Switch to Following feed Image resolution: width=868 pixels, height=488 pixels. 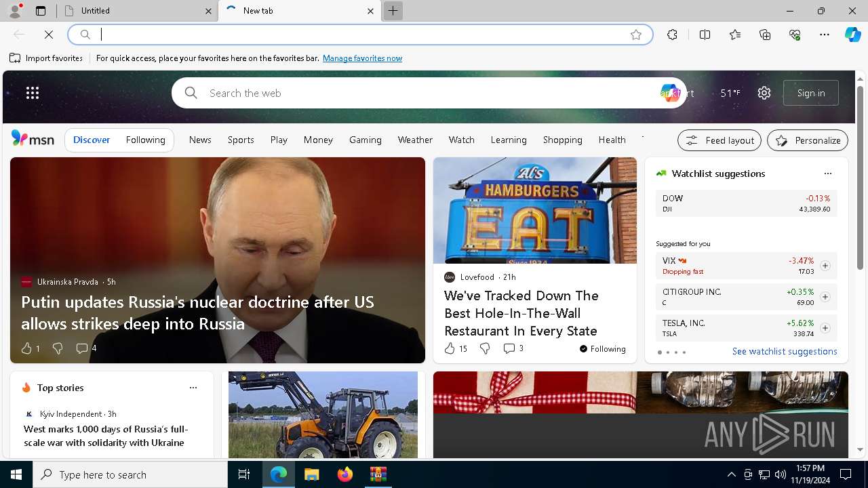(145, 140)
